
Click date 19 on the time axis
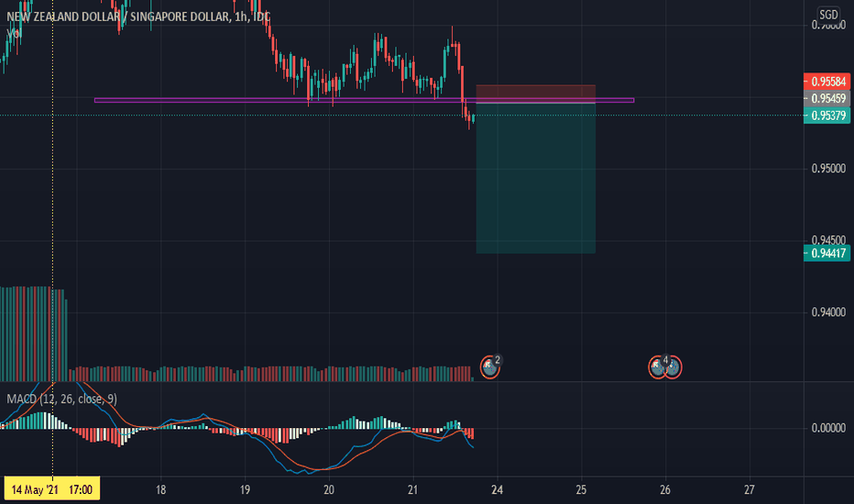tap(245, 490)
